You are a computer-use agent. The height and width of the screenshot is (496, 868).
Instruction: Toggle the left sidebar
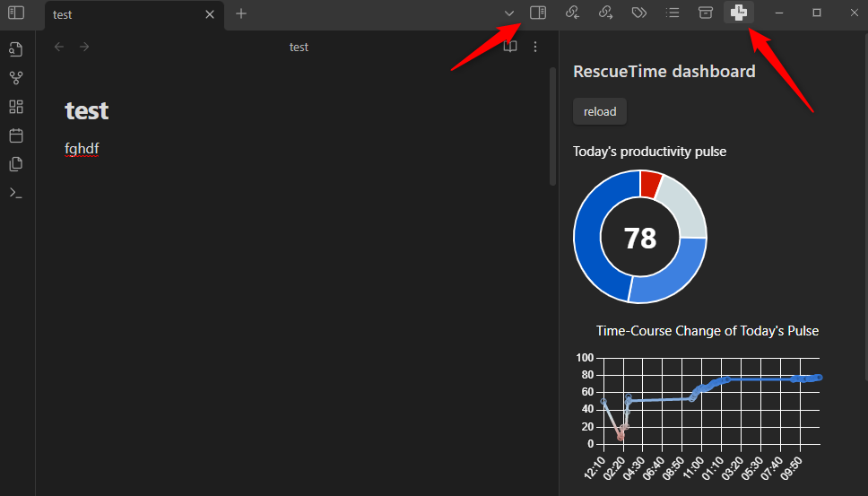click(x=16, y=13)
